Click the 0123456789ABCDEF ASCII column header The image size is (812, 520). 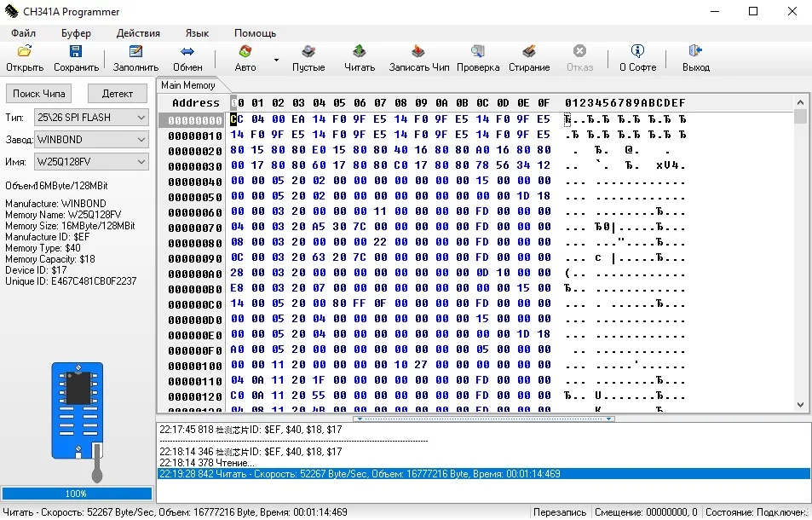coord(625,102)
